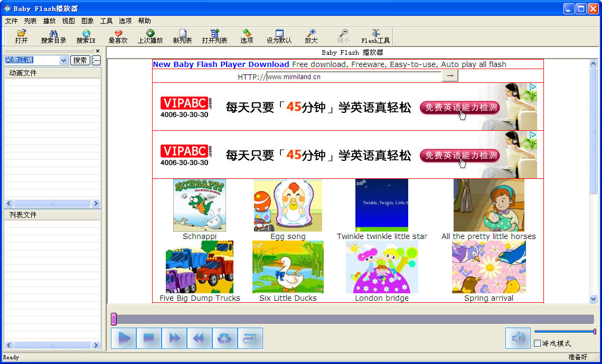This screenshot has width=602, height=364.
Task: Click the 搜索 button in left panel
Action: pyautogui.click(x=80, y=61)
